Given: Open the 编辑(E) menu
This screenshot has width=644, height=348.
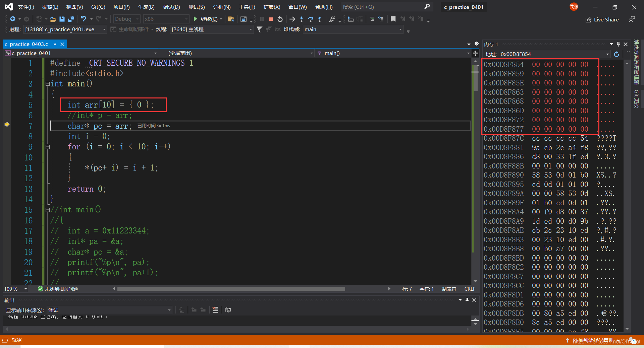Looking at the screenshot, I should pyautogui.click(x=50, y=7).
